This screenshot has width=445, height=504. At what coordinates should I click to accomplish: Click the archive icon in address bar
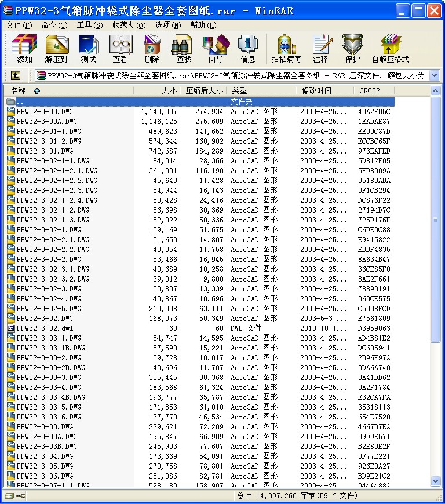tap(41, 75)
